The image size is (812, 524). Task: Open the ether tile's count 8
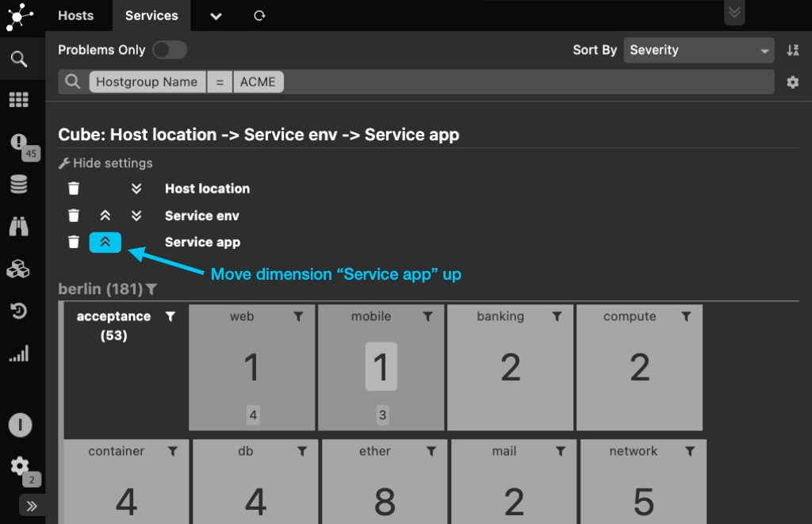[x=385, y=502]
